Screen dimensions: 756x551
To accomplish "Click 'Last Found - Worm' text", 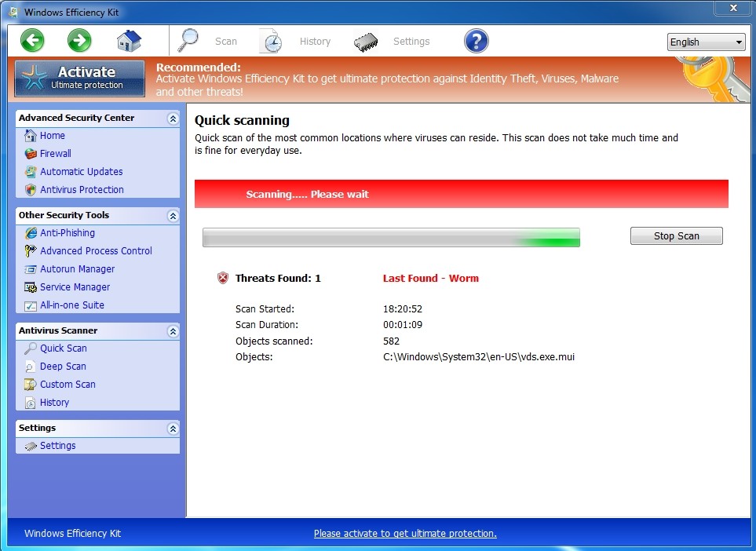I will [x=430, y=278].
